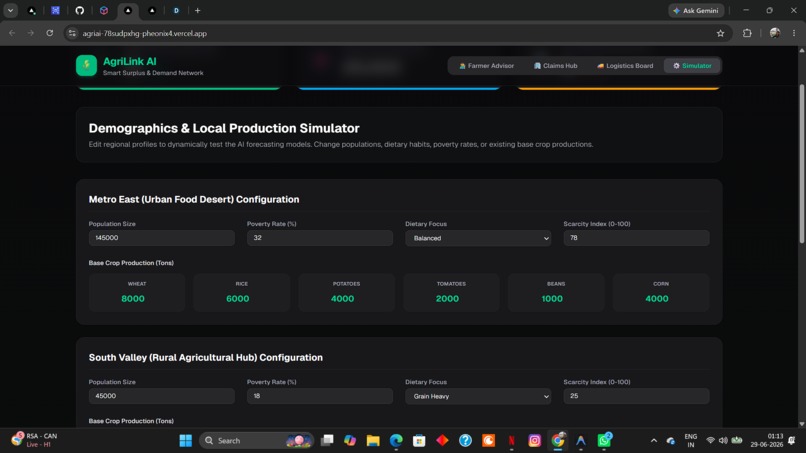Open Microsoft Edge from taskbar
This screenshot has width=806, height=453.
pyautogui.click(x=396, y=441)
